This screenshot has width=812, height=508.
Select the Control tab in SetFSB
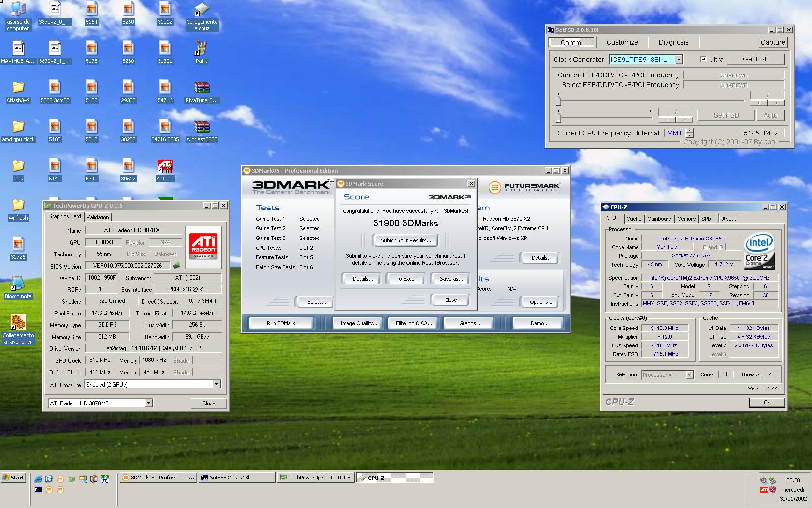click(571, 43)
